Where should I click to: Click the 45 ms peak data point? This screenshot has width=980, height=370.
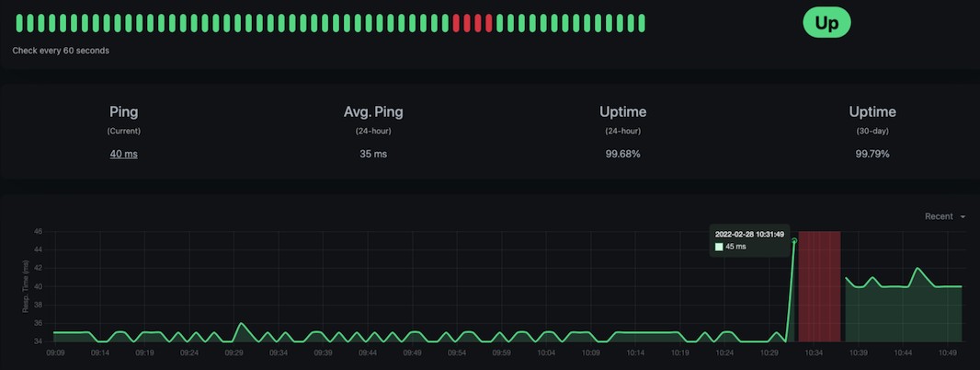point(794,241)
